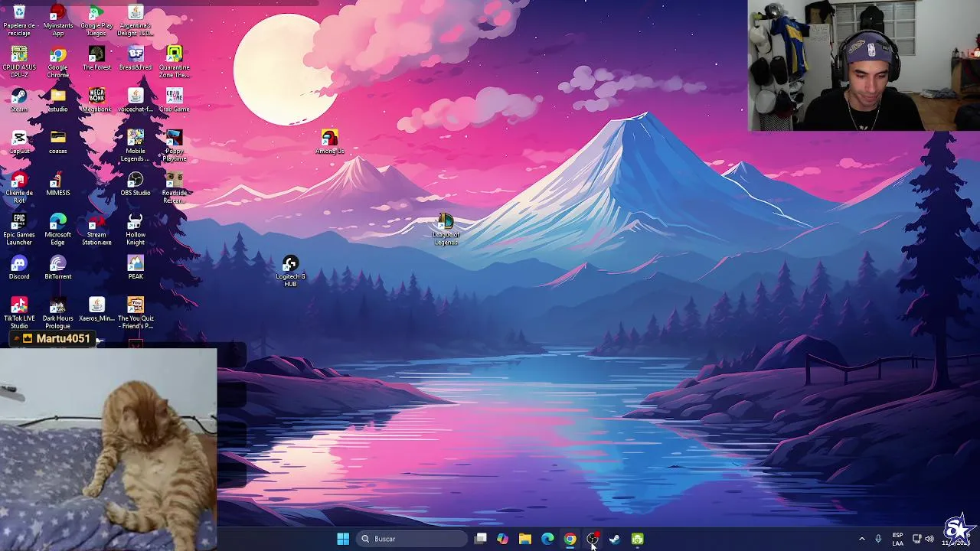Open Microsoft Edge from the taskbar
This screenshot has height=551, width=980.
(547, 539)
